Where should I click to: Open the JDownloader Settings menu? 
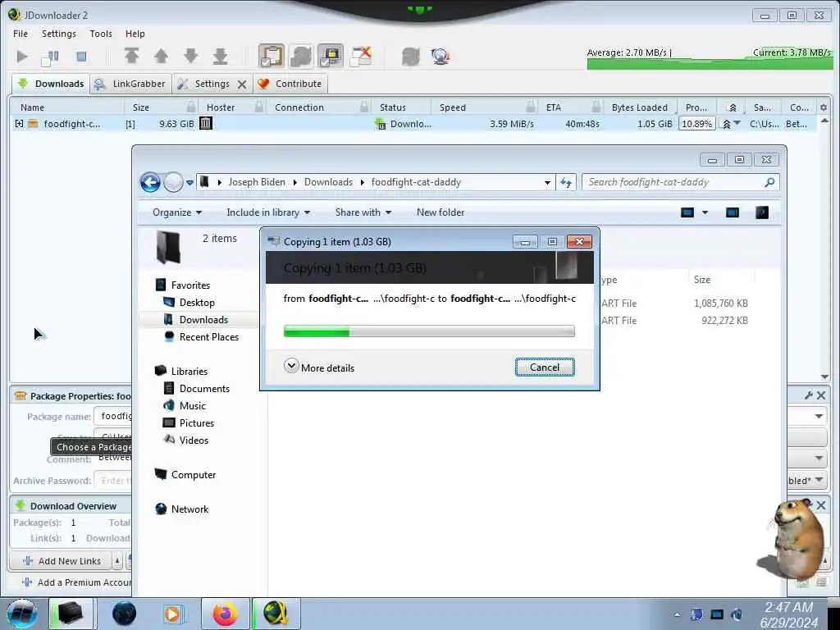[x=59, y=33]
